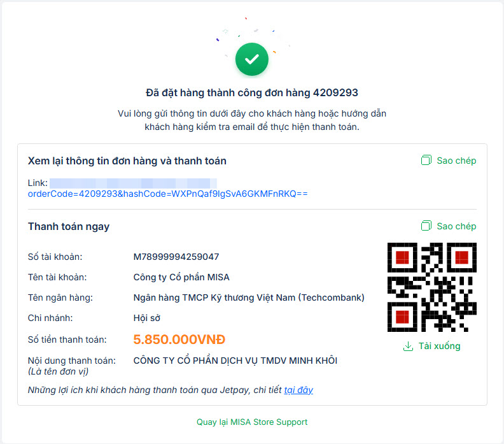Click payment content CÔNG TY CỔ PHẦN DỊCH VỤ TMDV MINH KHÔI
Image resolution: width=504 pixels, height=444 pixels.
(x=235, y=361)
